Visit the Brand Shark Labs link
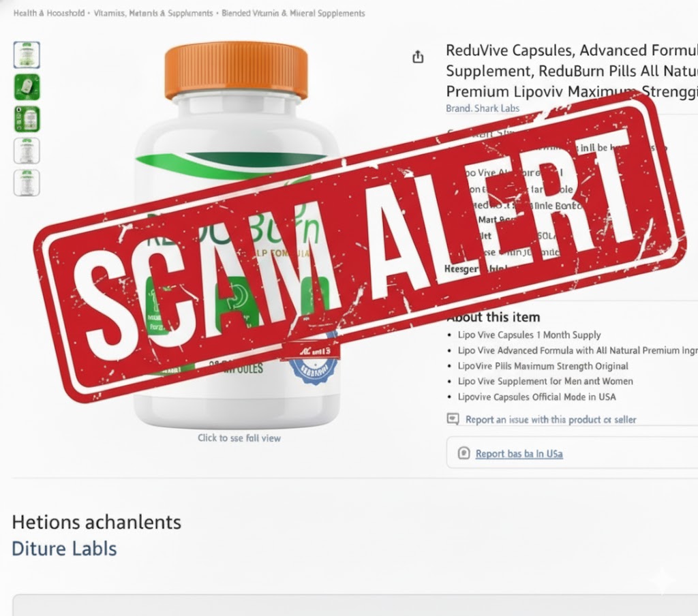The width and height of the screenshot is (698, 616). pos(483,108)
